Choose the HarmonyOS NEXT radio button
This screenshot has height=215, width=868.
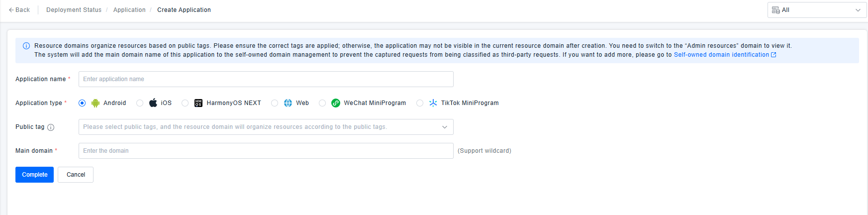(x=185, y=103)
